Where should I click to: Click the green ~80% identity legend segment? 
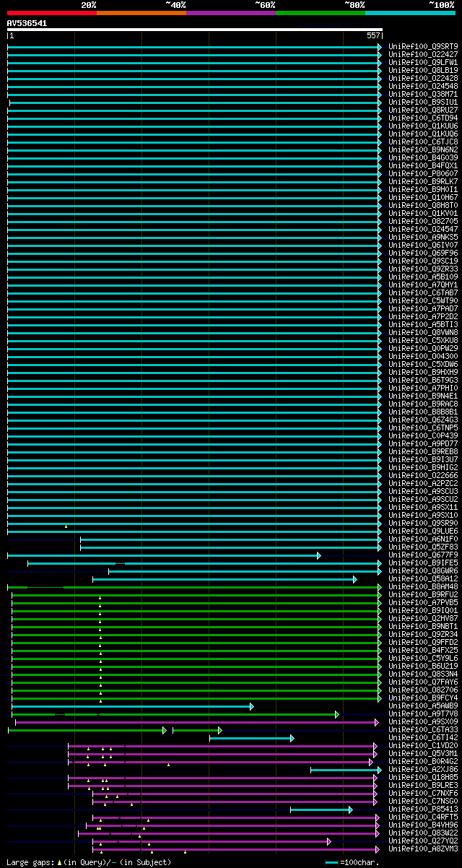point(321,13)
